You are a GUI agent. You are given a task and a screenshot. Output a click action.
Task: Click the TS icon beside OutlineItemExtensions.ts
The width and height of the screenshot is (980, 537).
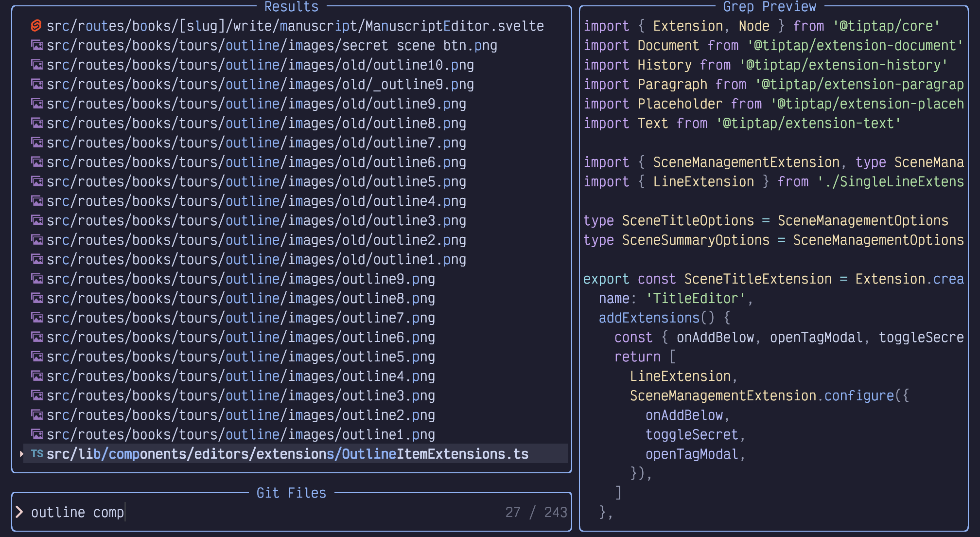[37, 454]
